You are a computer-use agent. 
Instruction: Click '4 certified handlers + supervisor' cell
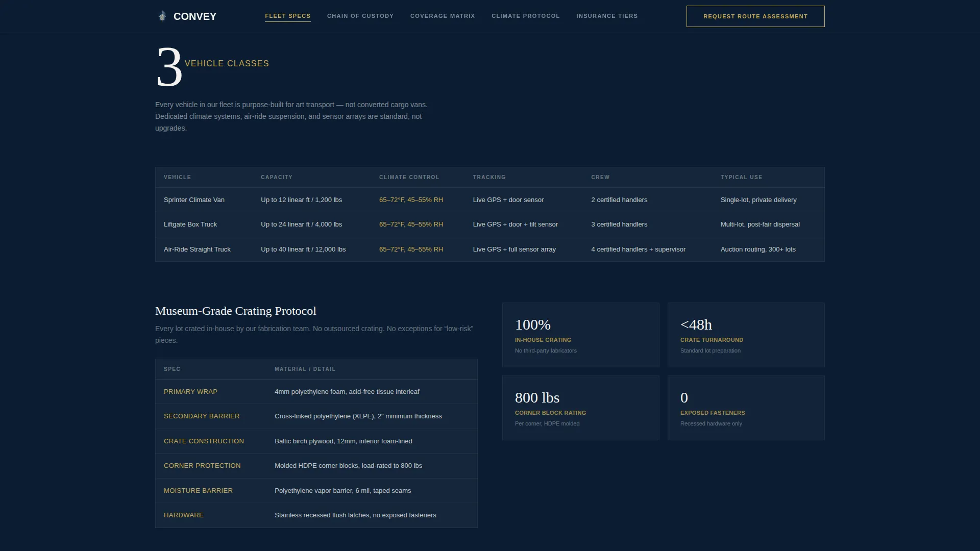coord(639,249)
